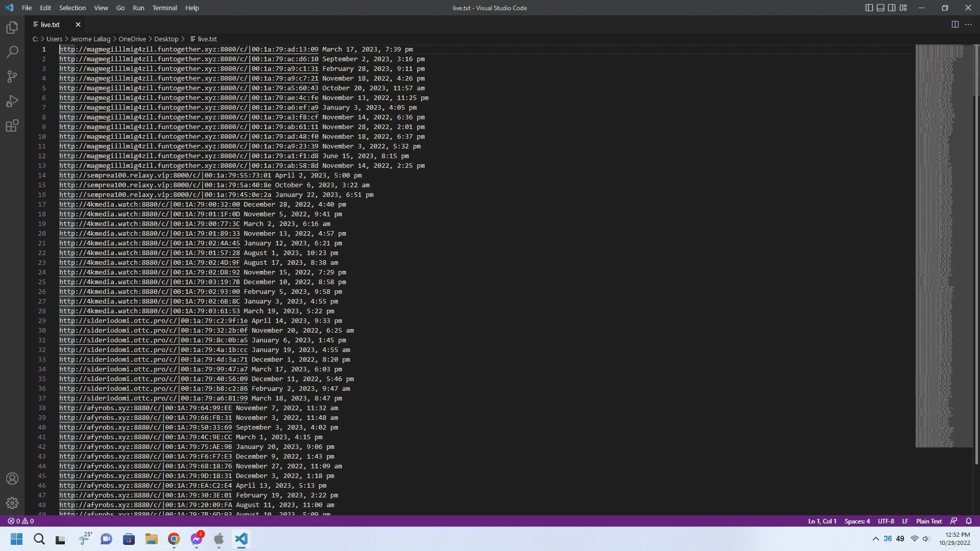This screenshot has height=551, width=980.
Task: Follow the afyrobs.xyz link on line 38
Action: (x=145, y=408)
